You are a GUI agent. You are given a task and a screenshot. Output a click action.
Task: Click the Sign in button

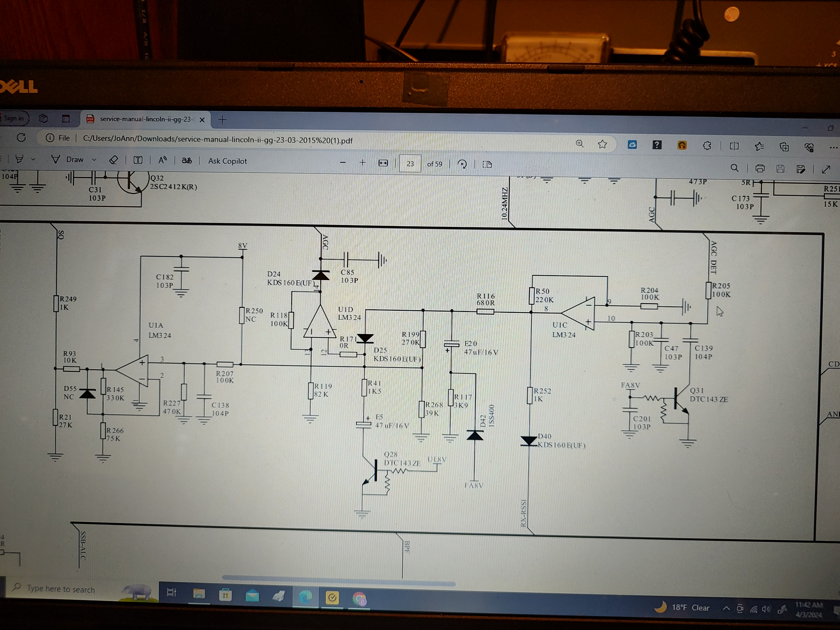point(14,118)
